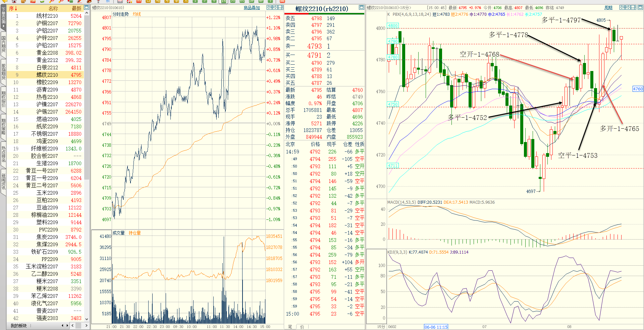Screen dimensions: 644x330
Task: Select 玉米2209 row in quote list
Action: (45, 193)
